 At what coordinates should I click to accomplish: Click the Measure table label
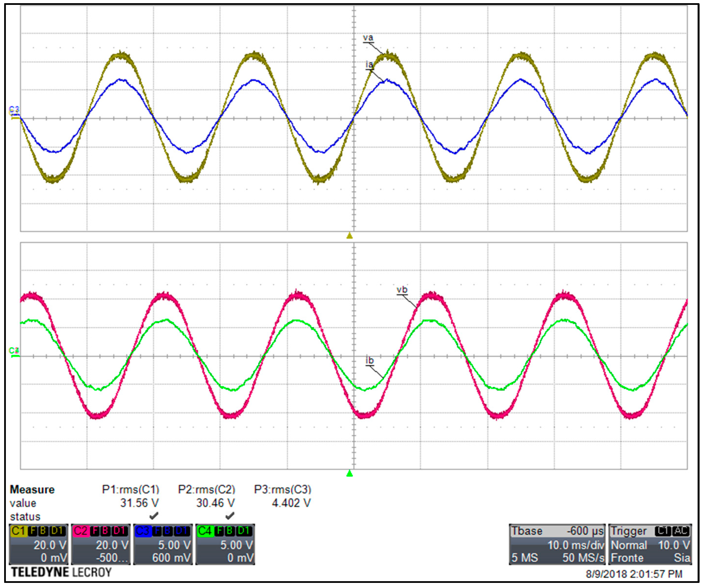coord(32,489)
